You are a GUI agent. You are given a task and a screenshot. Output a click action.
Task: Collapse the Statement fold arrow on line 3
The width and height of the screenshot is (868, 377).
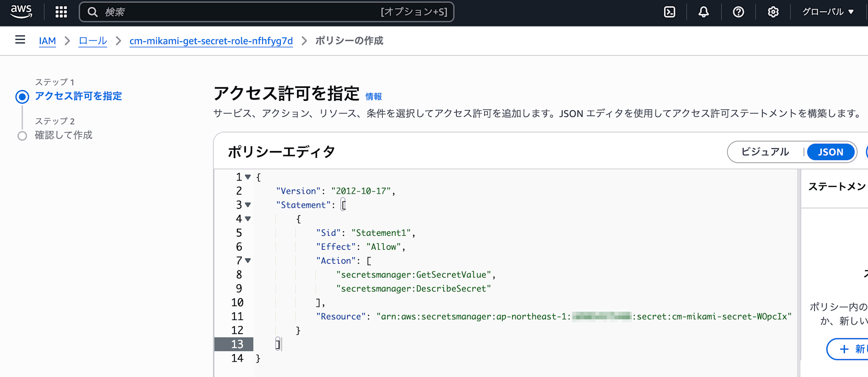[248, 205]
